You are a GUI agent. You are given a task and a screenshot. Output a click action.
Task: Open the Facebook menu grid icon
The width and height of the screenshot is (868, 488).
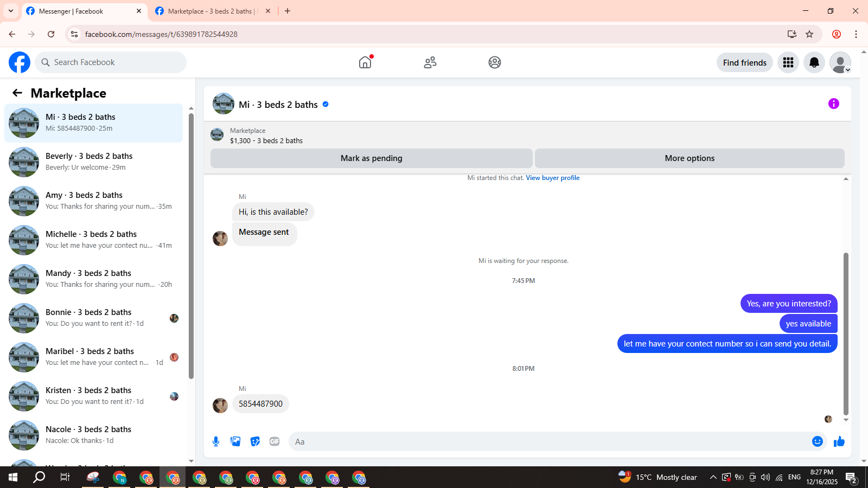coord(788,62)
